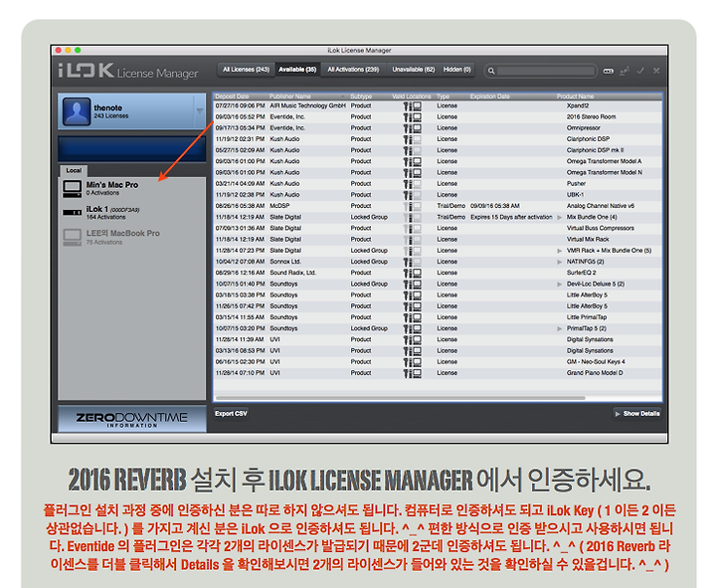Click the valid locations icons for Omega Transformer Model A
Image resolution: width=716 pixels, height=588 pixels.
coord(413,162)
